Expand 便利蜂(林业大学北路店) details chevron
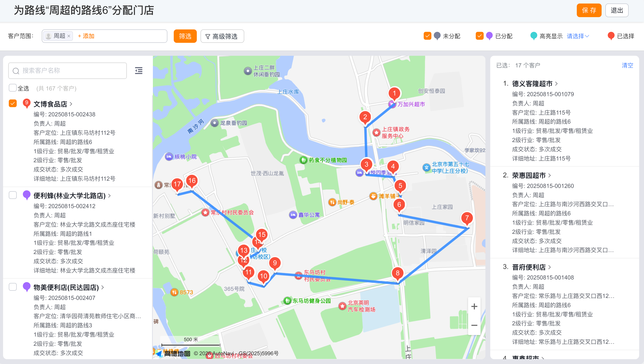The width and height of the screenshot is (644, 364). coord(109,195)
